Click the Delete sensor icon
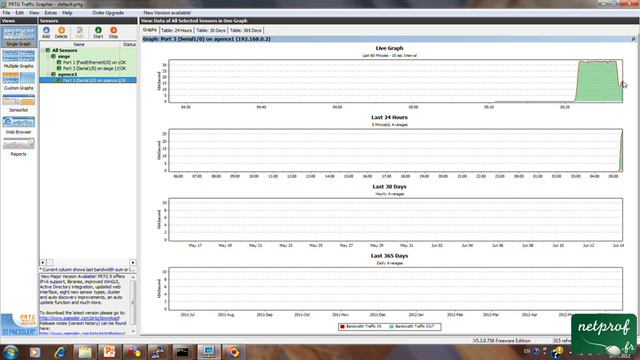The width and height of the screenshot is (640, 360). pos(61,33)
